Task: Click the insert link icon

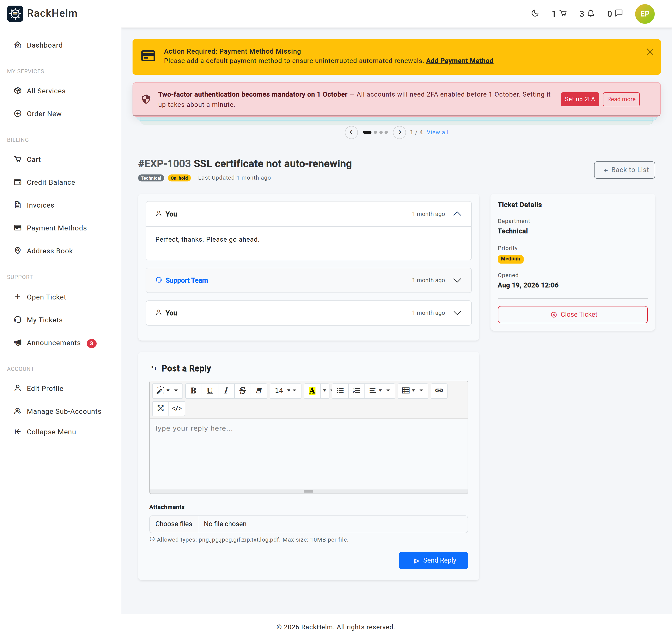Action: 439,391
